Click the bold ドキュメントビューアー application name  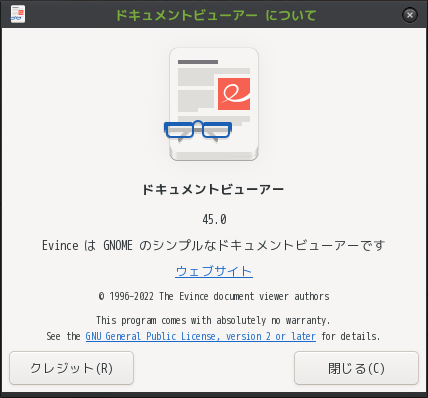pyautogui.click(x=213, y=189)
